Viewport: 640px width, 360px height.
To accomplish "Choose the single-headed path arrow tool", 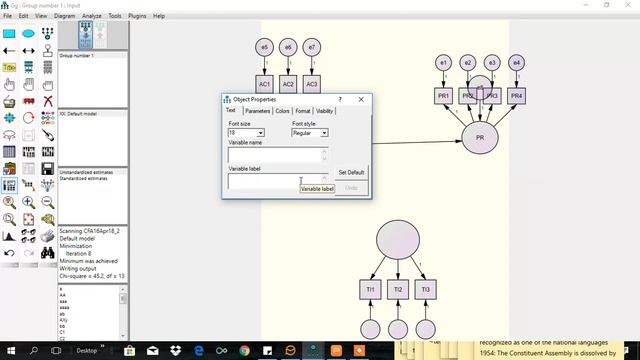I will [9, 51].
